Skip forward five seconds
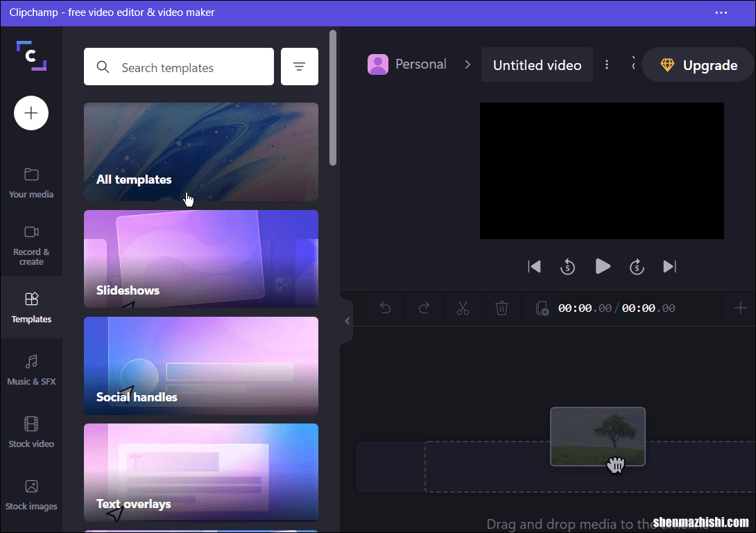 (x=637, y=266)
